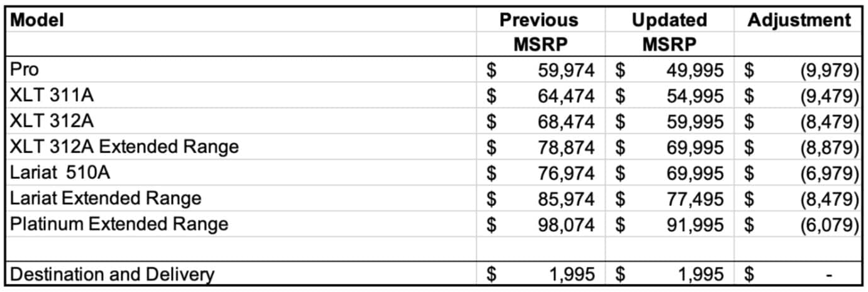The image size is (868, 292).
Task: Select the Updated MSRP header cell
Action: (669, 31)
